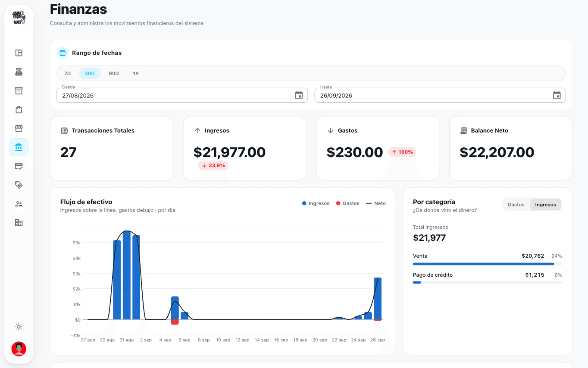Open the shopping bag icon in sidebar
Screen dimensions: 588x368
coord(19,110)
